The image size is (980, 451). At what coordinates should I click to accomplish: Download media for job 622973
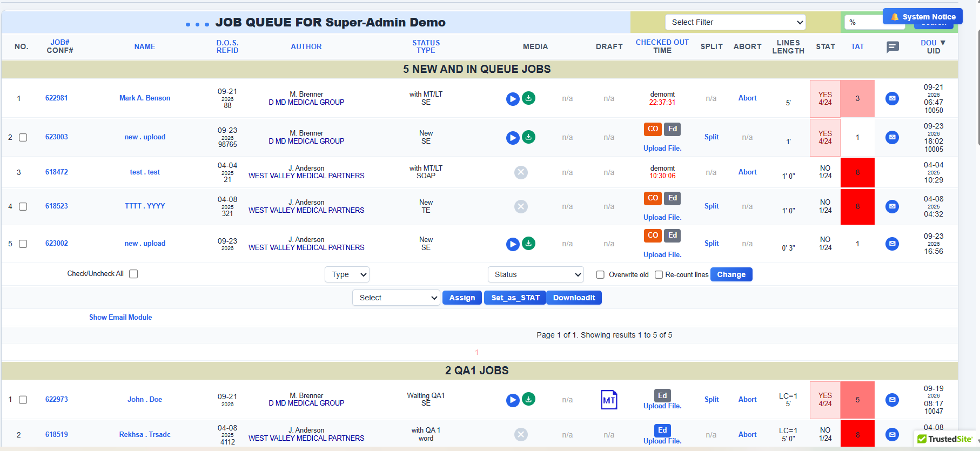pyautogui.click(x=529, y=399)
